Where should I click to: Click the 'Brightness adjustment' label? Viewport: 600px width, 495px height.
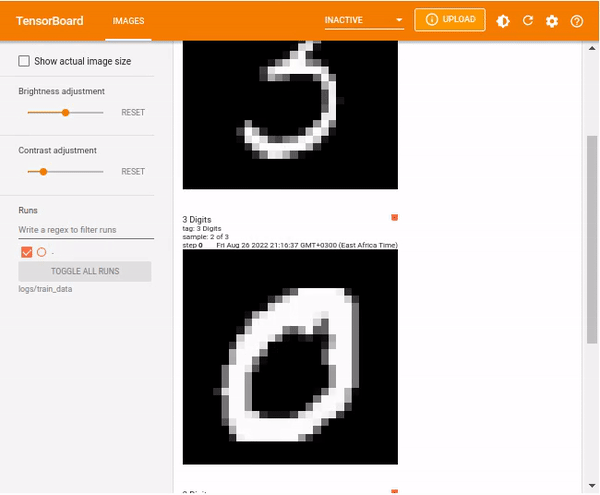61,91
